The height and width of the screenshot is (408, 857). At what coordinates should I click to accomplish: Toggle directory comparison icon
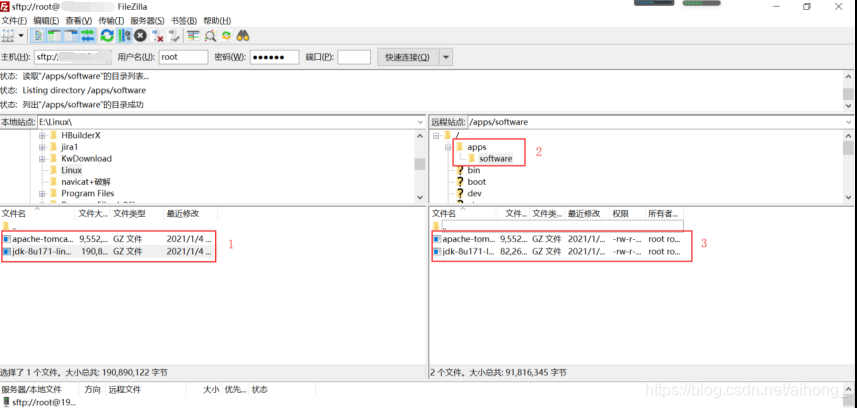[210, 36]
